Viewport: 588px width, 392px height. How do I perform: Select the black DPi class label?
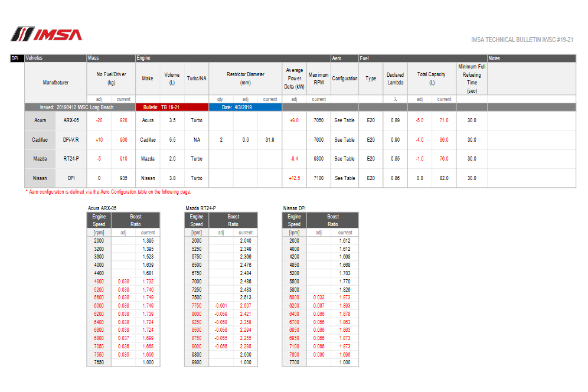[17, 58]
